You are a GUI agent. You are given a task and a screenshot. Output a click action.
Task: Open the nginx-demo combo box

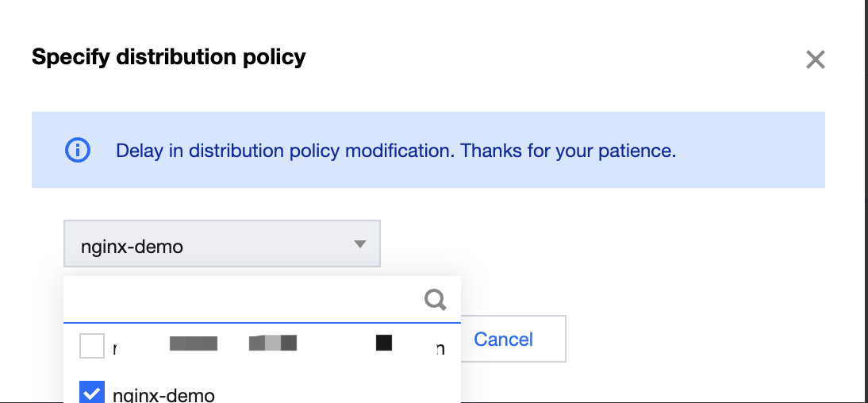pyautogui.click(x=221, y=244)
